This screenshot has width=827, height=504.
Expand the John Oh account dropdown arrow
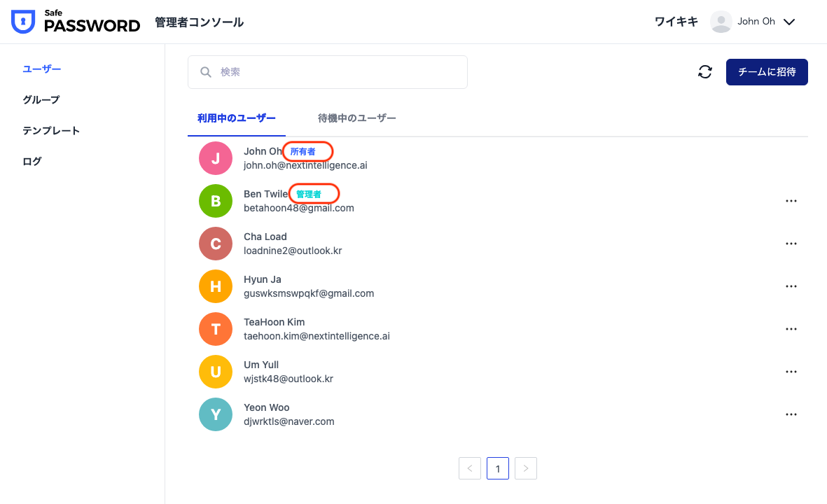pos(789,22)
